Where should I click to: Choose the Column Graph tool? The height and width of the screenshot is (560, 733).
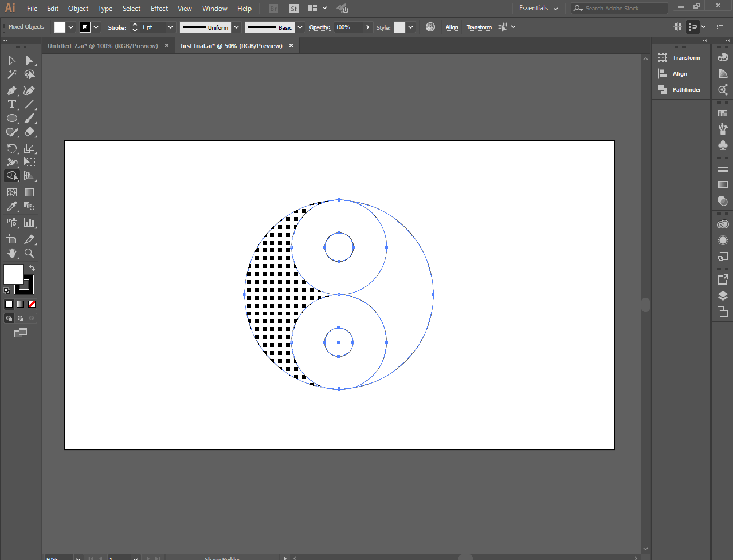pos(29,223)
